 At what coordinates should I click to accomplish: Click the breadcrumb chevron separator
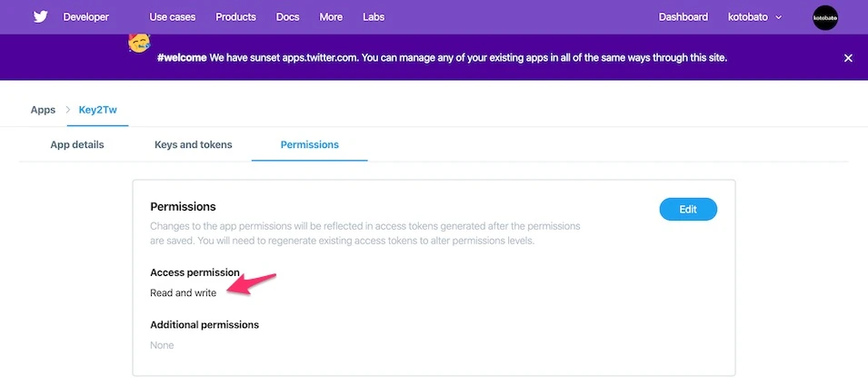click(x=68, y=110)
